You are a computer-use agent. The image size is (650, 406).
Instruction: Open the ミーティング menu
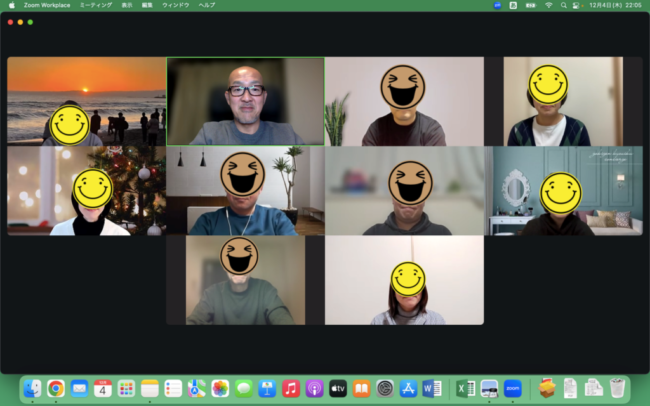[x=96, y=5]
